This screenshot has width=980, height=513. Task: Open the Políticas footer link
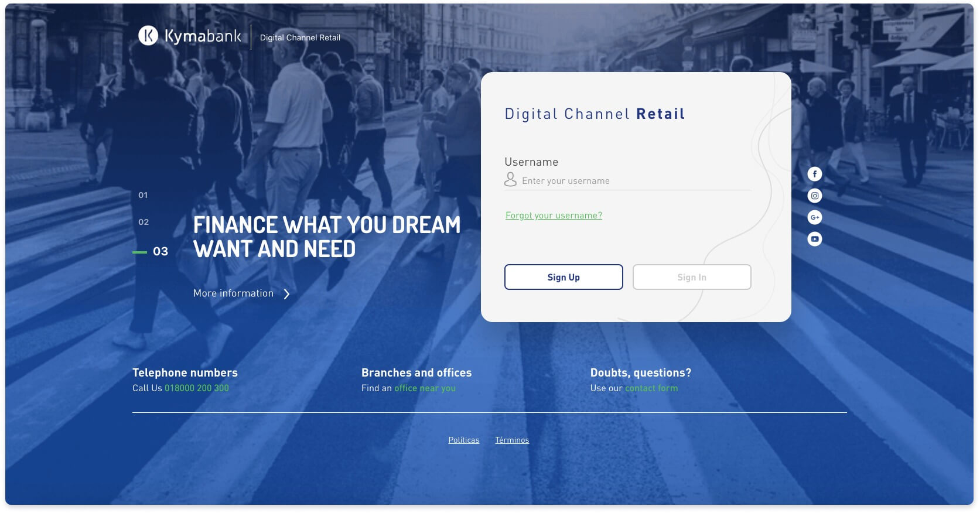464,440
